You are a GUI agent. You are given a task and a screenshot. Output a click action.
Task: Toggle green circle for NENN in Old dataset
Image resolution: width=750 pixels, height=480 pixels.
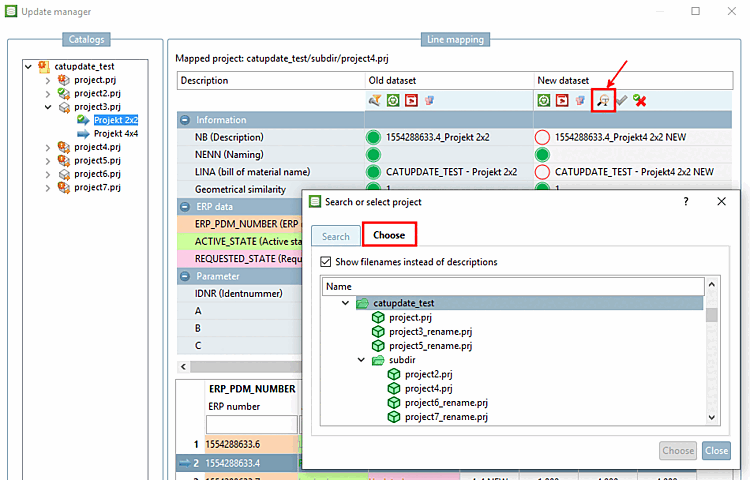(x=373, y=154)
